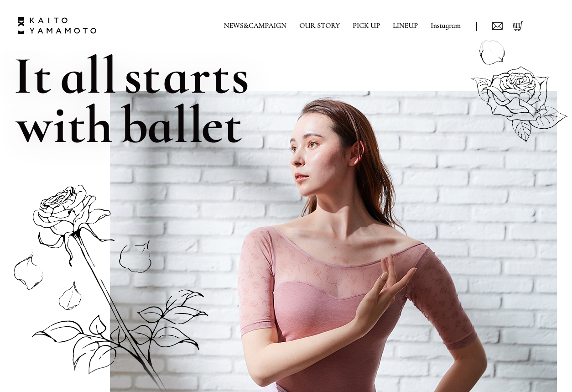The width and height of the screenshot is (572, 392).
Task: Click the leftmost falling petal sketch
Action: [28, 272]
